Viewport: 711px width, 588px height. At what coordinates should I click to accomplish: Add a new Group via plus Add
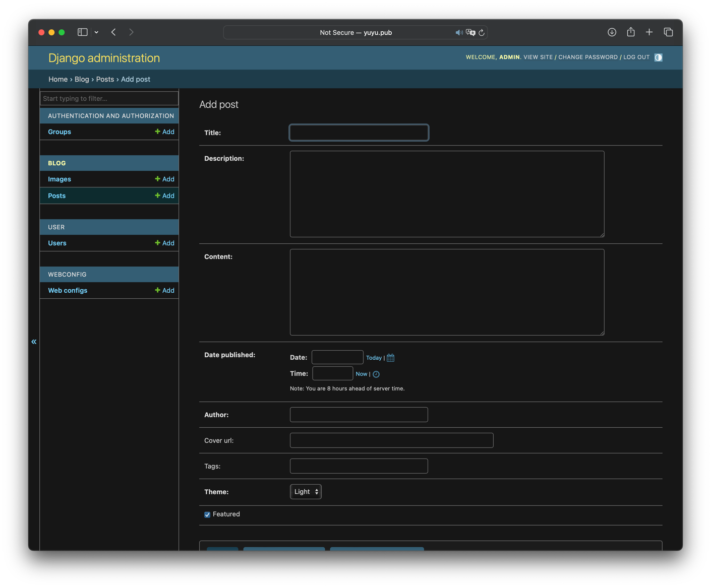(164, 132)
